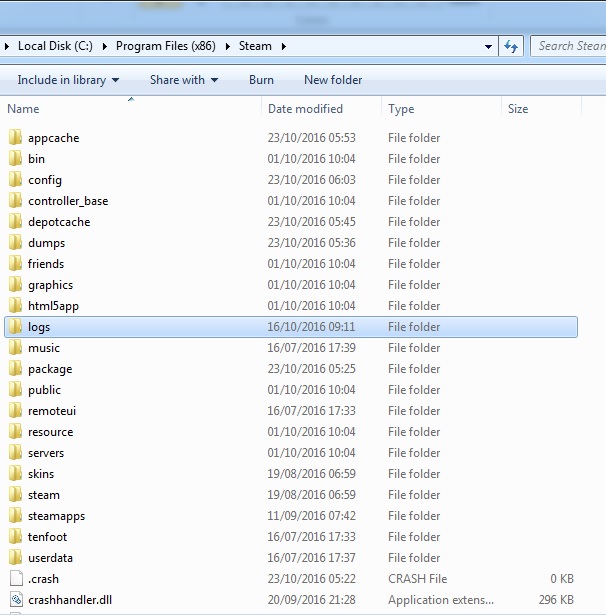Click the Application extension type cell
The width and height of the screenshot is (606, 615).
pyautogui.click(x=441, y=600)
